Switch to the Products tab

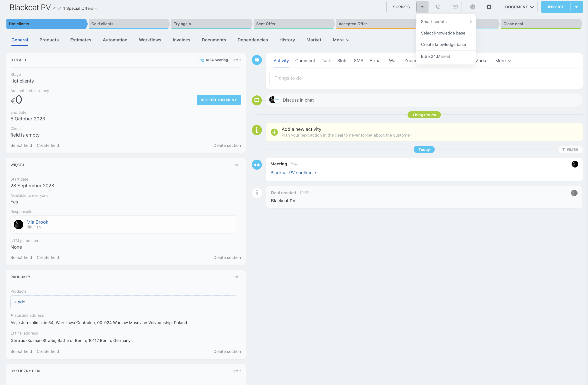(x=49, y=40)
